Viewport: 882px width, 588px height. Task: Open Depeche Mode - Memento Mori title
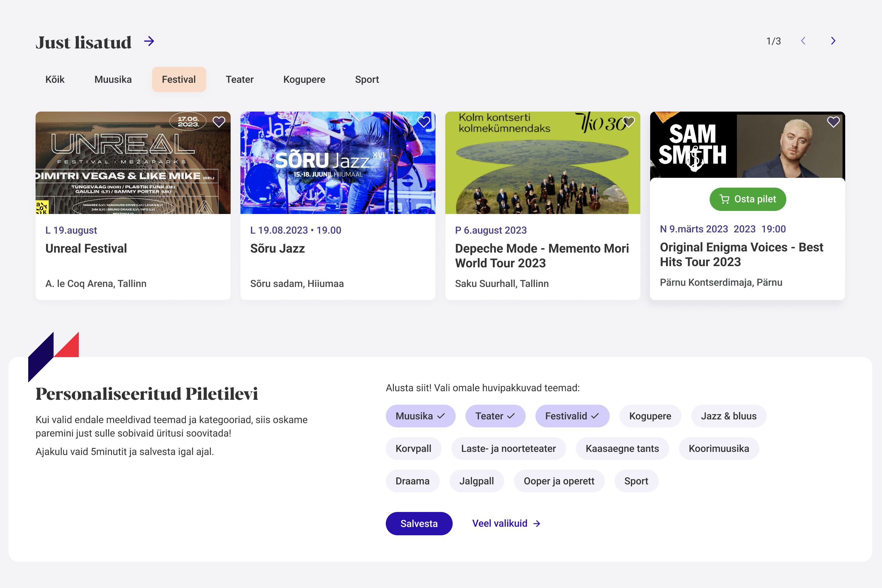click(x=542, y=256)
